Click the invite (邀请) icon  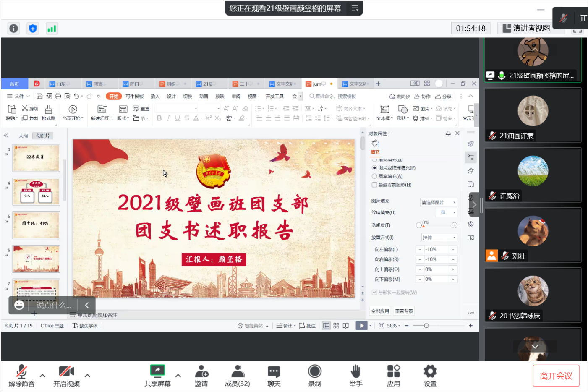coord(201,372)
